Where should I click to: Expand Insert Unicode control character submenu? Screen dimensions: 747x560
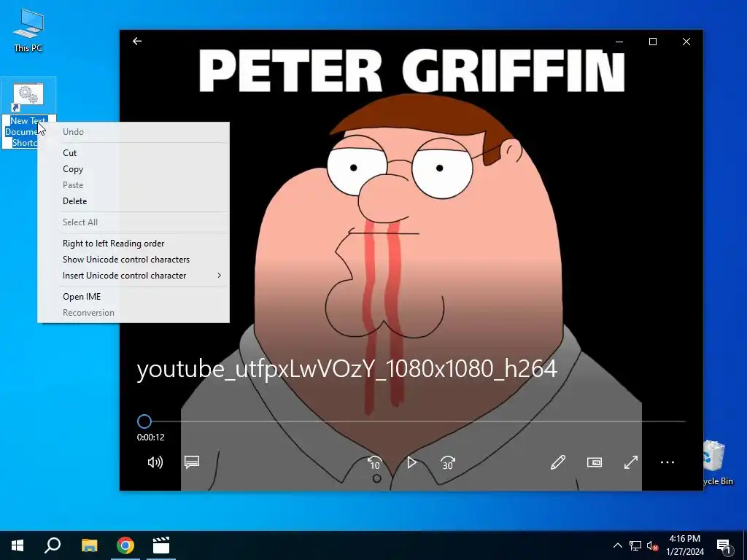coord(133,276)
